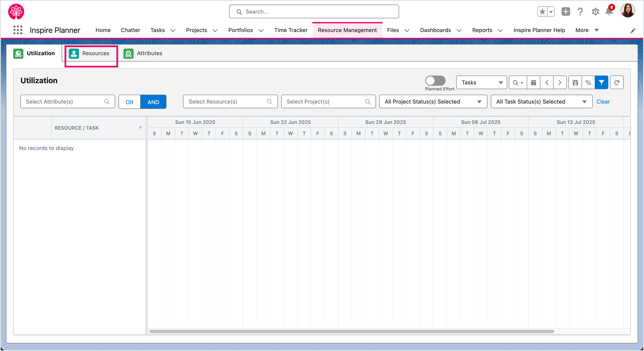Viewport: 644px width, 351px height.
Task: Expand the Dashboards nav chevron
Action: (x=459, y=31)
